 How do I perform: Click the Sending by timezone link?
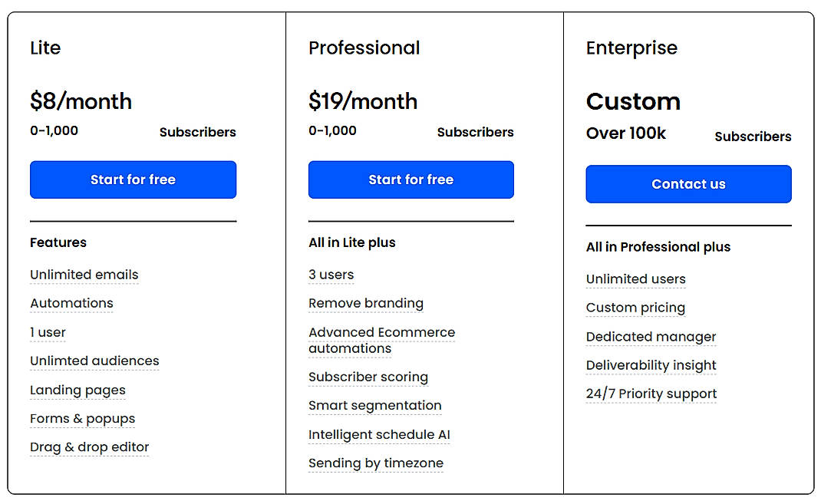[376, 463]
